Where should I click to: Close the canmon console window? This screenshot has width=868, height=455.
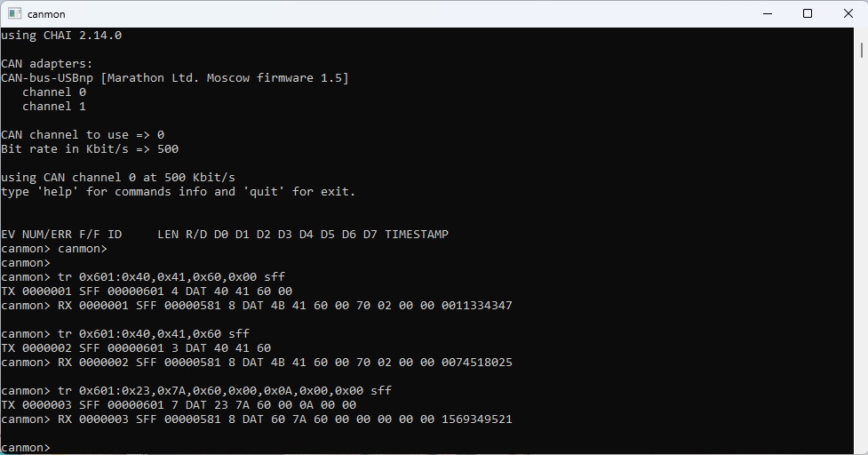tap(848, 14)
